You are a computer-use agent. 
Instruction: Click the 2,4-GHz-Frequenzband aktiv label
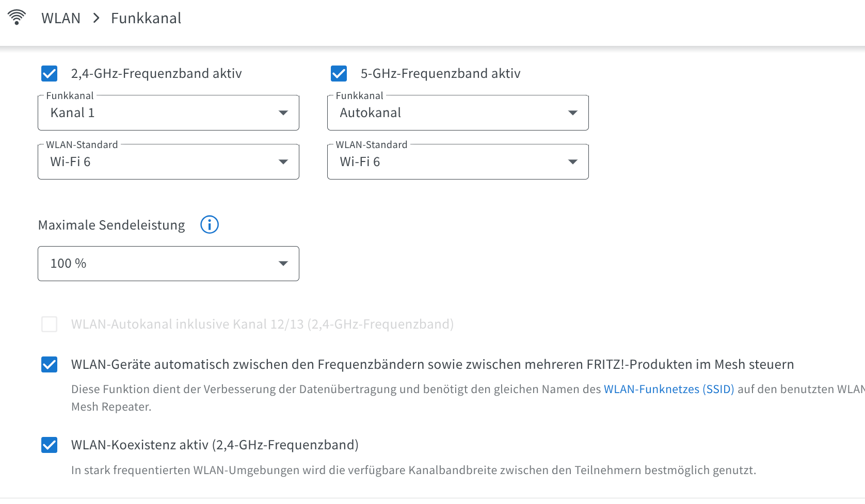coord(156,74)
